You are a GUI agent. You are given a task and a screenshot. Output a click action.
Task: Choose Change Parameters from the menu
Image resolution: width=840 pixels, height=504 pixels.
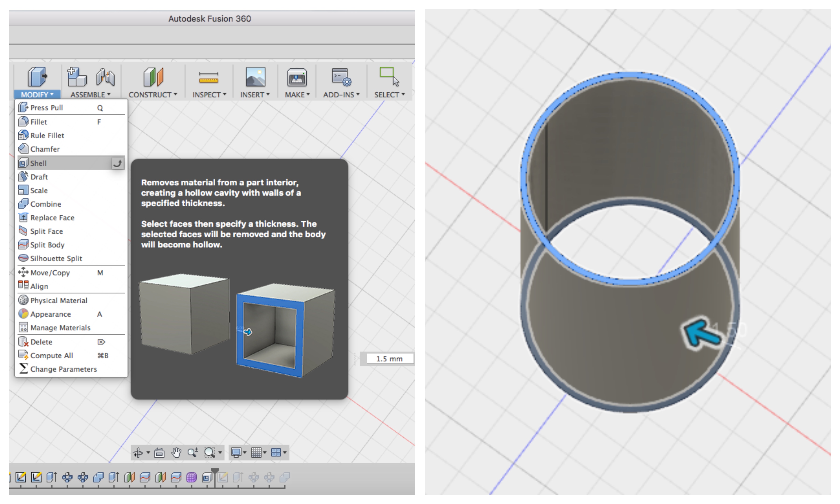pos(71,369)
